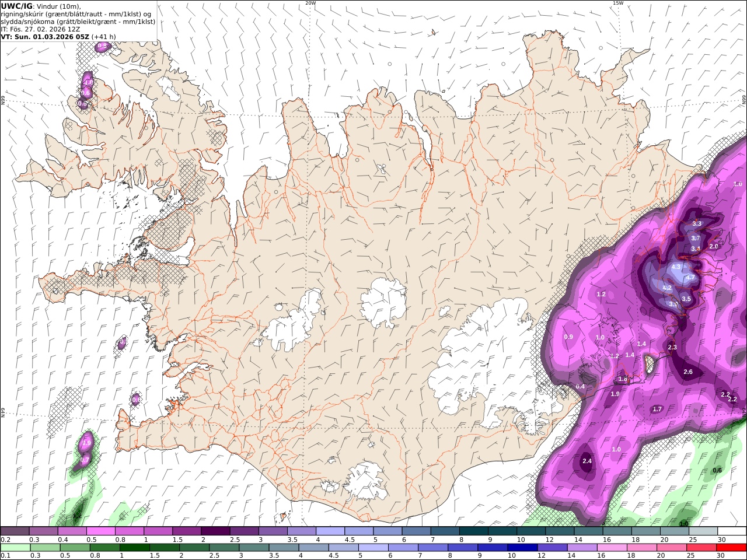747x560 pixels.
Task: Click the white snow legend swatch after 30
Action: (732, 531)
